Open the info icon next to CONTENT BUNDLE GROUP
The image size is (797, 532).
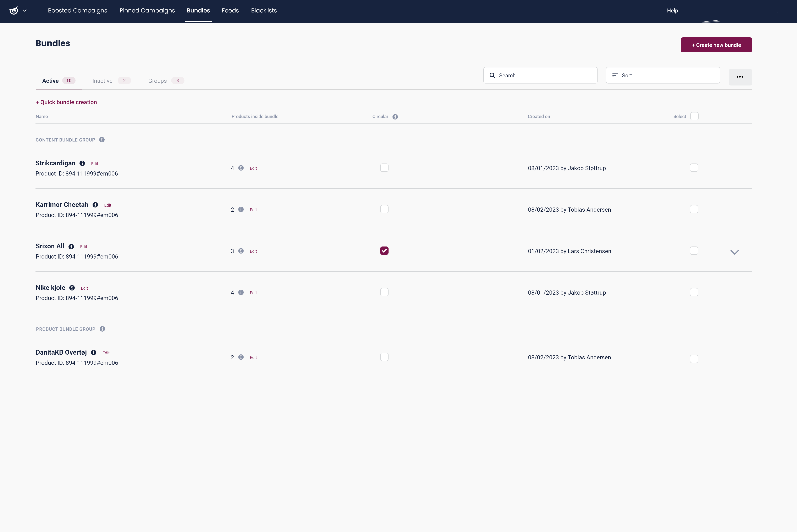101,139
